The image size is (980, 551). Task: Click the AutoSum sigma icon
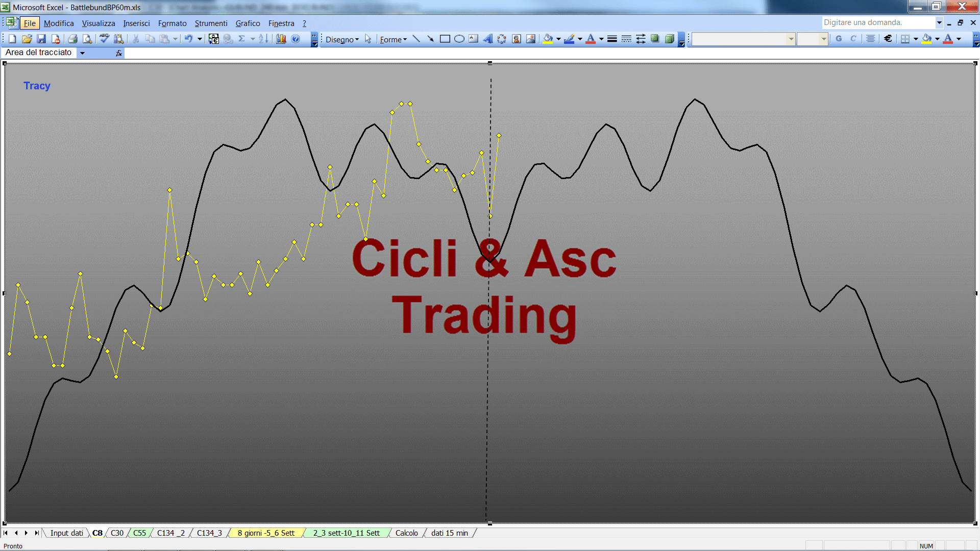click(x=242, y=39)
